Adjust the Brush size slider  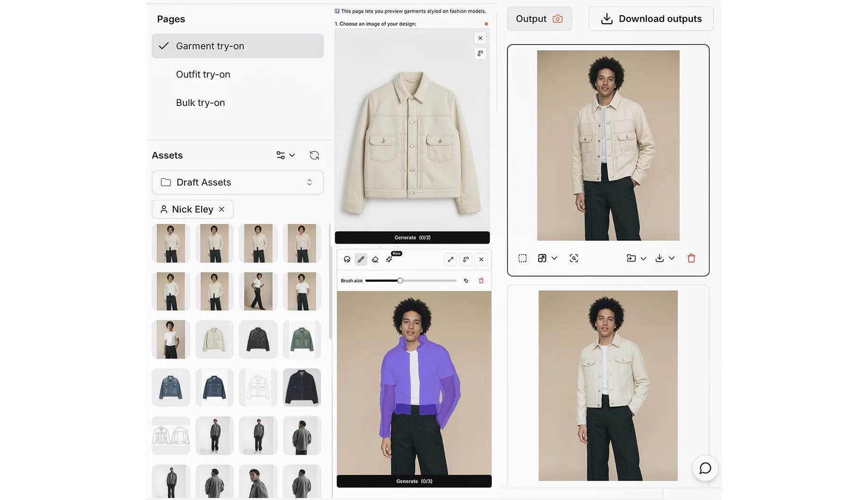pos(400,281)
